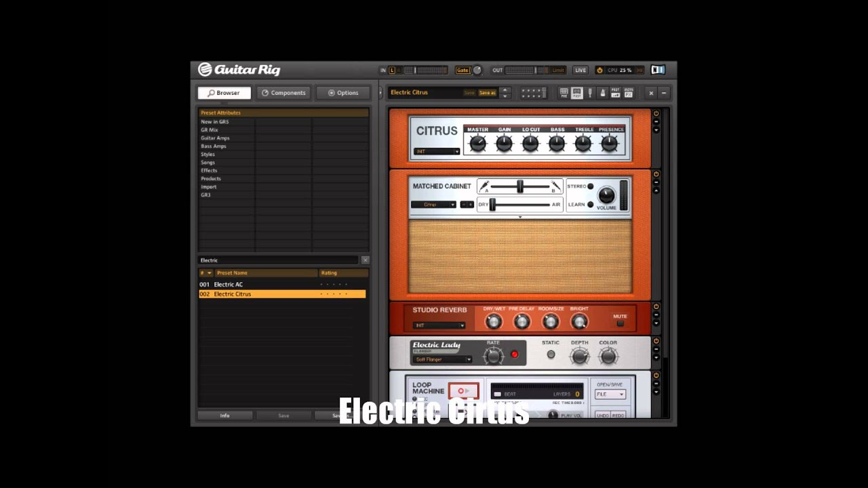Screen dimensions: 868x488
Task: Expand the Studio Reverb module arrow
Action: pyautogui.click(x=656, y=323)
